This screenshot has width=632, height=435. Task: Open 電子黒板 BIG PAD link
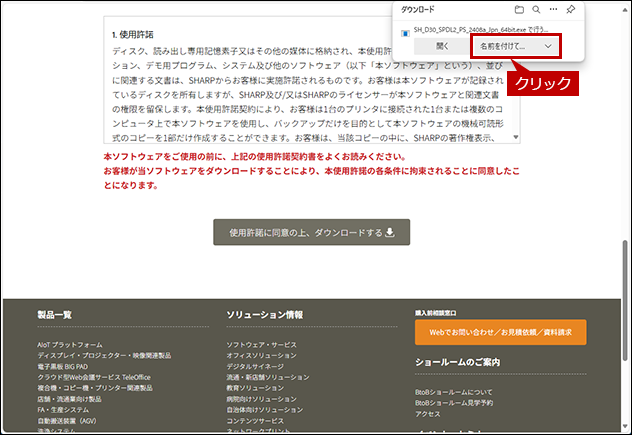pyautogui.click(x=62, y=366)
